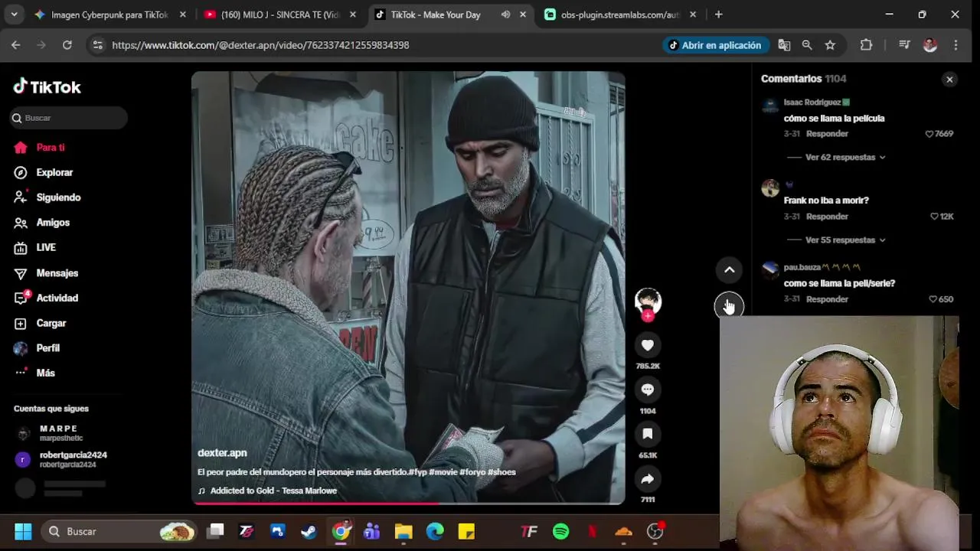Open Netflix from the taskbar
The height and width of the screenshot is (551, 980).
(x=592, y=531)
